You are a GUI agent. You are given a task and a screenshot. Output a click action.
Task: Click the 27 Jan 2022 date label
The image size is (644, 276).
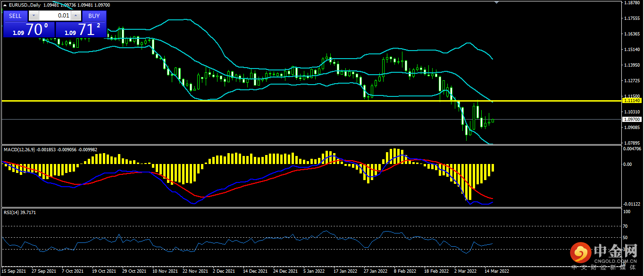click(x=375, y=272)
